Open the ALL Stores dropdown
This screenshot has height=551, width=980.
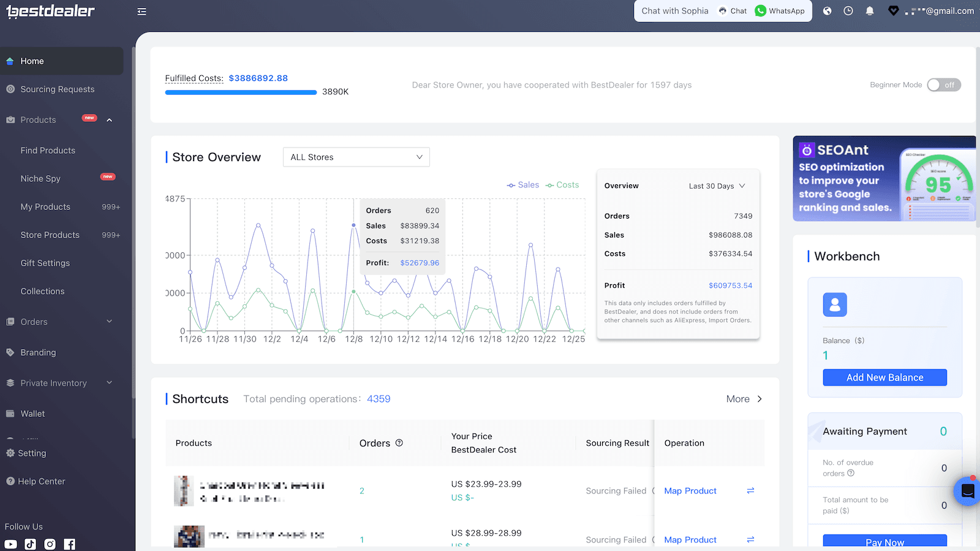click(356, 157)
